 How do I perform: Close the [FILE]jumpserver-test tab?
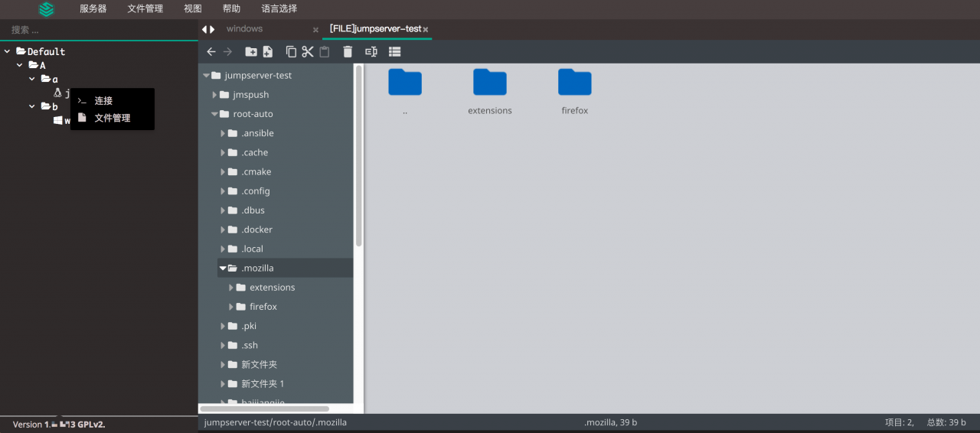426,30
